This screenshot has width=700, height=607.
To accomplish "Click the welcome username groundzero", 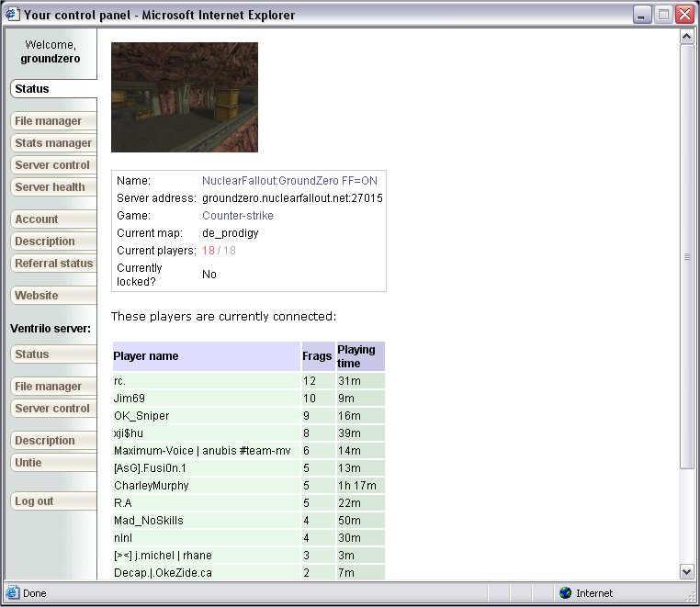I will click(51, 59).
